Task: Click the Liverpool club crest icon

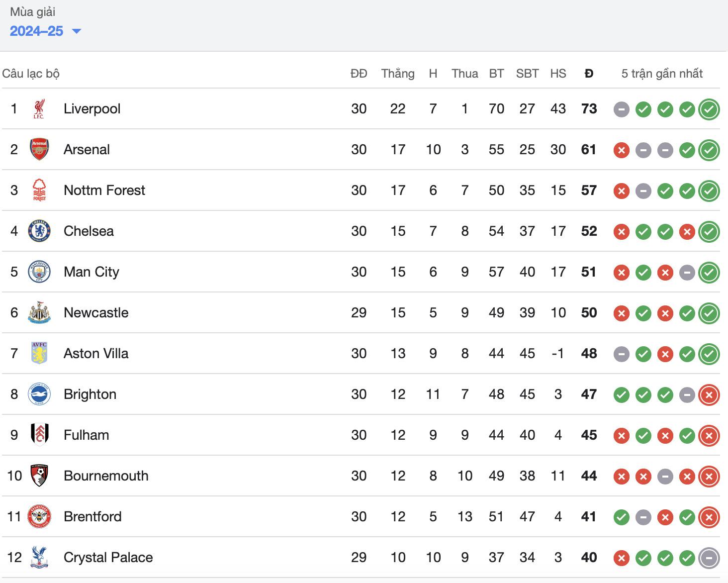Action: pyautogui.click(x=39, y=109)
